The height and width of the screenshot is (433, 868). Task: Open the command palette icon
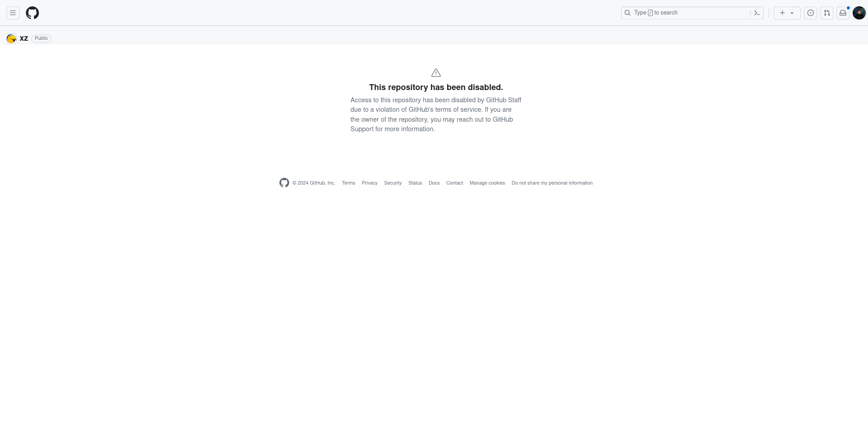[757, 13]
